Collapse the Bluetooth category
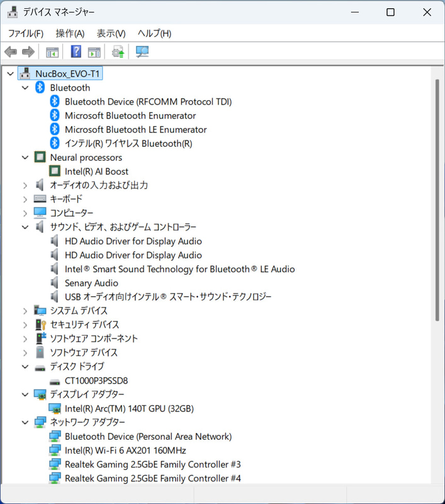 pos(25,88)
